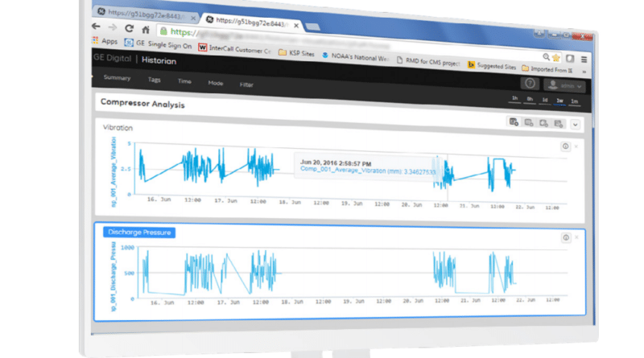Expand the chevron next to chart toolbar

576,124
